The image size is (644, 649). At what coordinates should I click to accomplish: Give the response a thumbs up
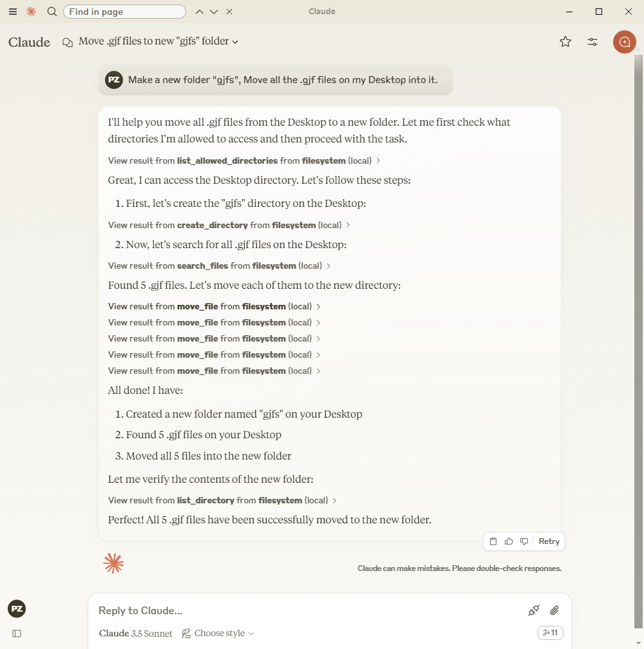(509, 541)
